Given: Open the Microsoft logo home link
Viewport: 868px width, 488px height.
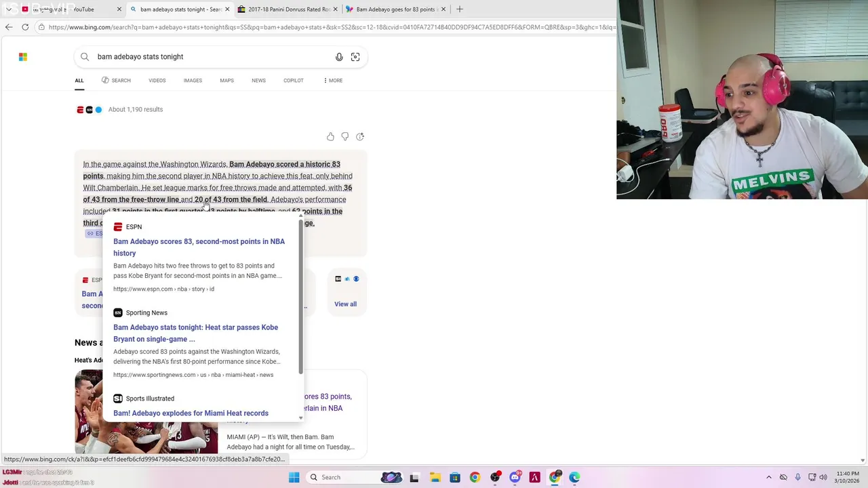Looking at the screenshot, I should (x=23, y=57).
